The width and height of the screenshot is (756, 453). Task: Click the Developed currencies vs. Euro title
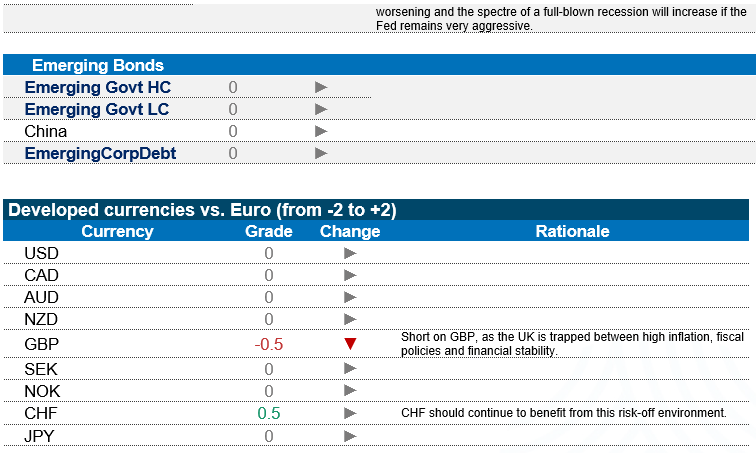tap(202, 210)
